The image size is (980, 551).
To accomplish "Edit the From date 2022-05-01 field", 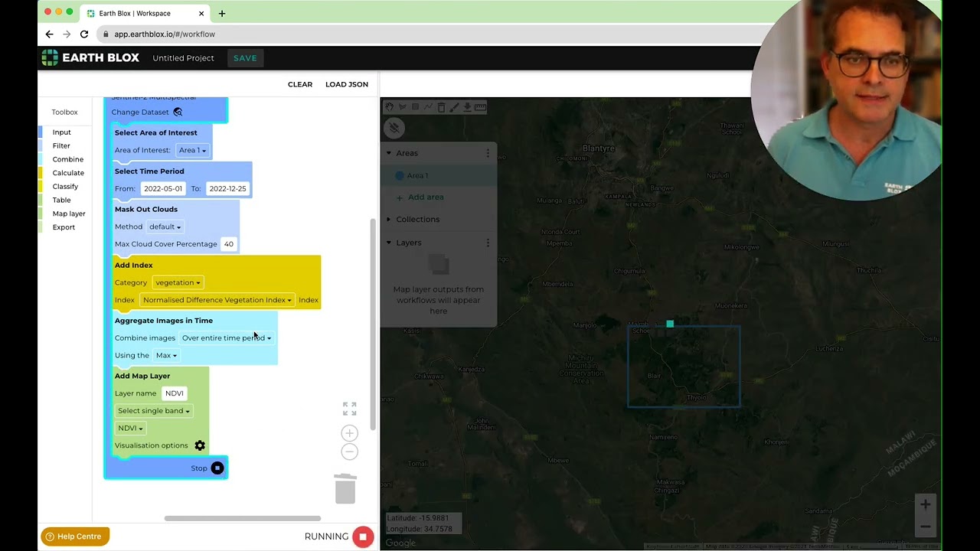I will pyautogui.click(x=162, y=188).
